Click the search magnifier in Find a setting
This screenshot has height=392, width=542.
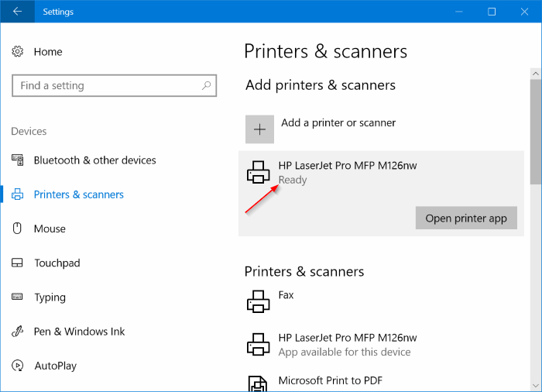(207, 85)
